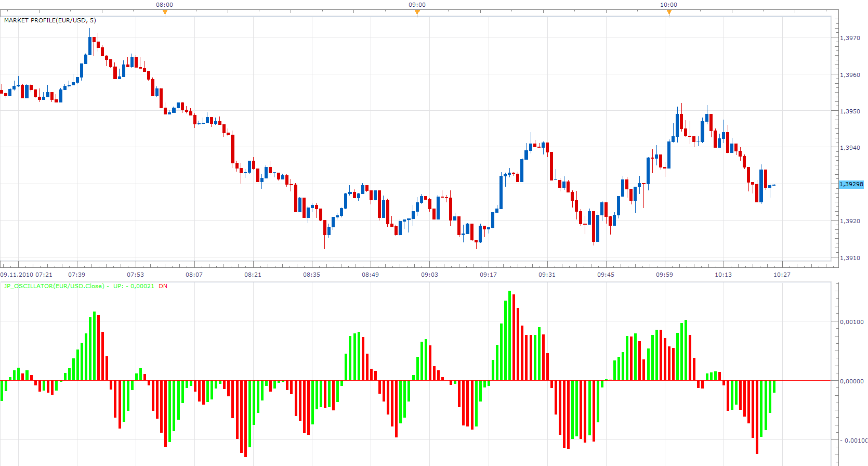This screenshot has height=466, width=868.
Task: Click the orange hour marker under 10:00
Action: click(x=669, y=13)
